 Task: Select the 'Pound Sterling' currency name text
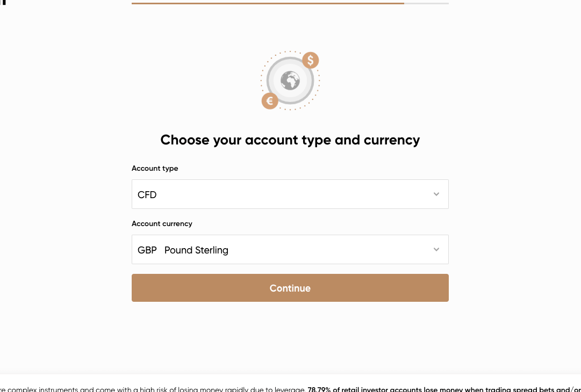point(196,250)
